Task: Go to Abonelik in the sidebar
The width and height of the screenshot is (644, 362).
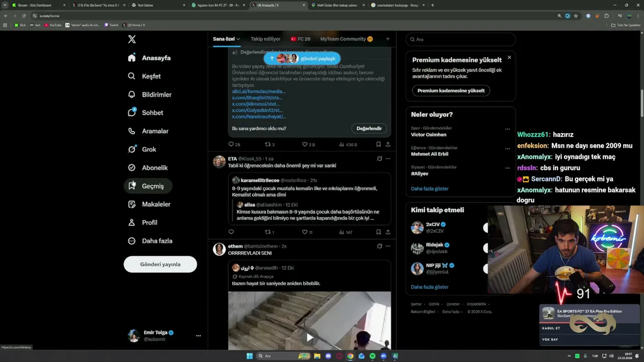Action: tap(148, 167)
